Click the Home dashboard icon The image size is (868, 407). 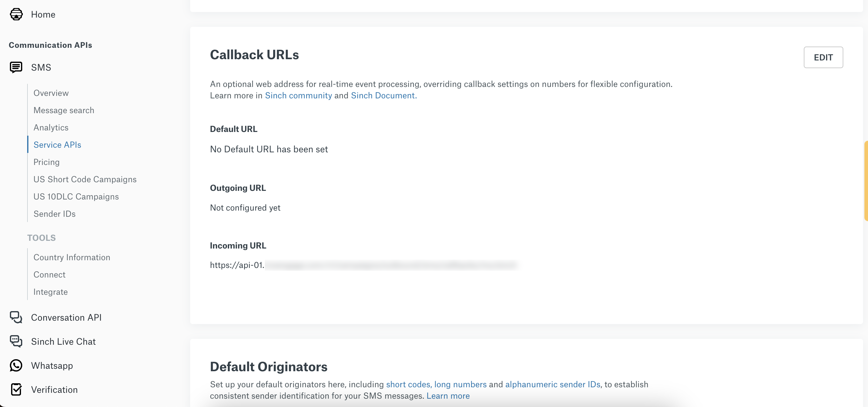16,14
